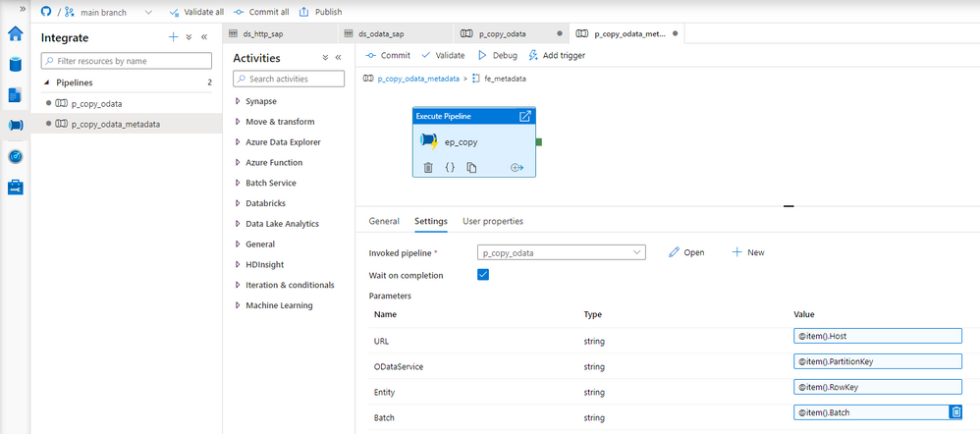This screenshot has width=980, height=434.
Task: Open the Home hub icon in sidebar
Action: tap(15, 33)
